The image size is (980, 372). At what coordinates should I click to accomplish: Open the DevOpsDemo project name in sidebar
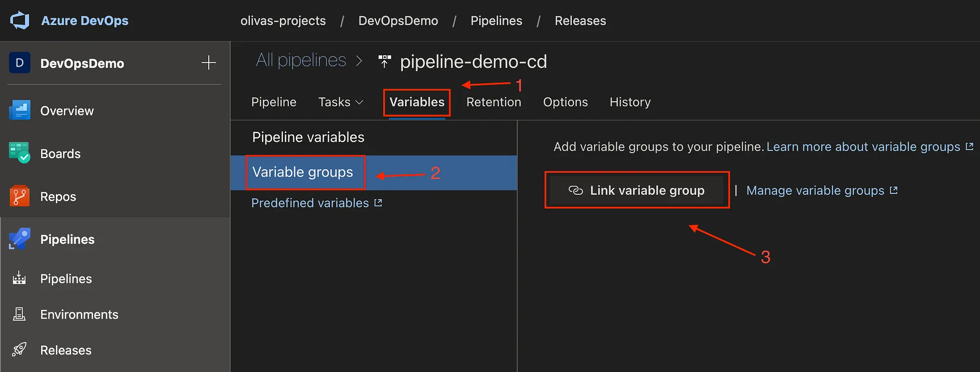tap(82, 64)
